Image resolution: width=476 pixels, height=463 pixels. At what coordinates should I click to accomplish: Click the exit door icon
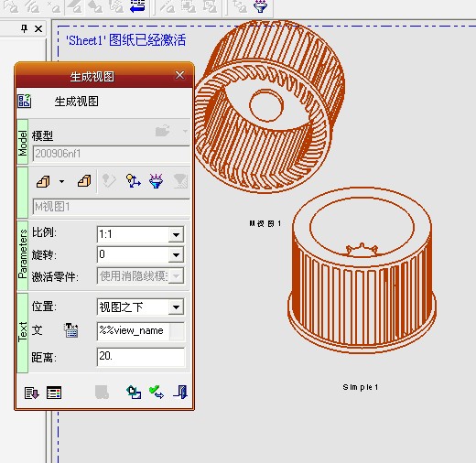click(x=180, y=392)
